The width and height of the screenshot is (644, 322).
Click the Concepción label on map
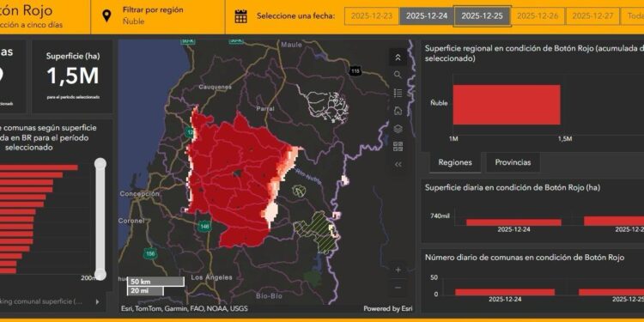click(139, 193)
